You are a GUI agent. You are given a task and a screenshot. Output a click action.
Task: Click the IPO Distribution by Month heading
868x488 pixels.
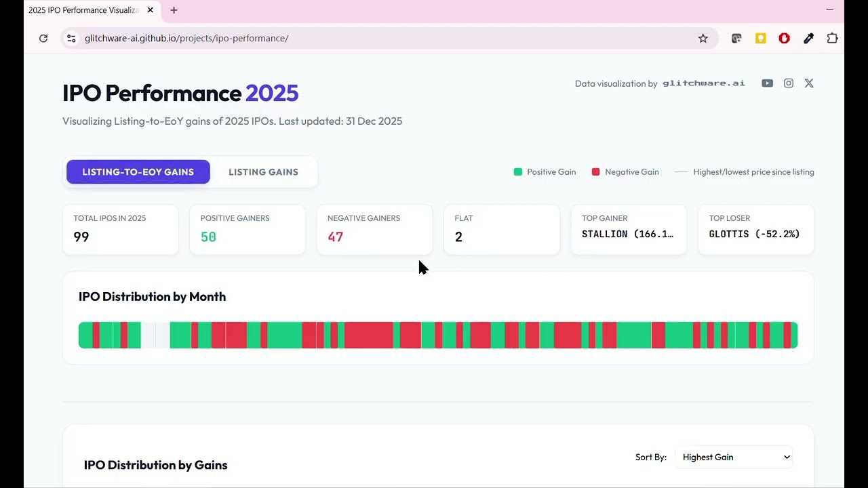153,297
